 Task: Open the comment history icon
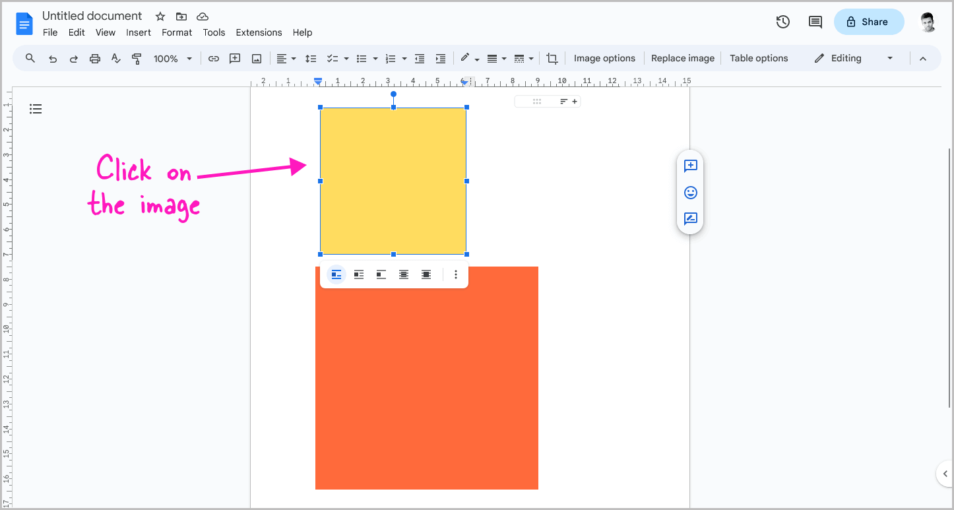[815, 22]
